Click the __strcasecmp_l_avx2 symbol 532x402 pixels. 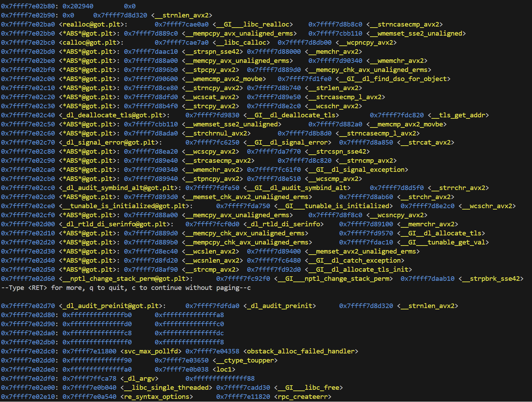tap(345, 97)
